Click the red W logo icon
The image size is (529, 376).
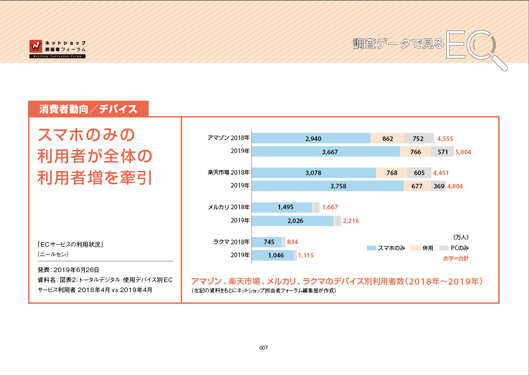[x=35, y=46]
